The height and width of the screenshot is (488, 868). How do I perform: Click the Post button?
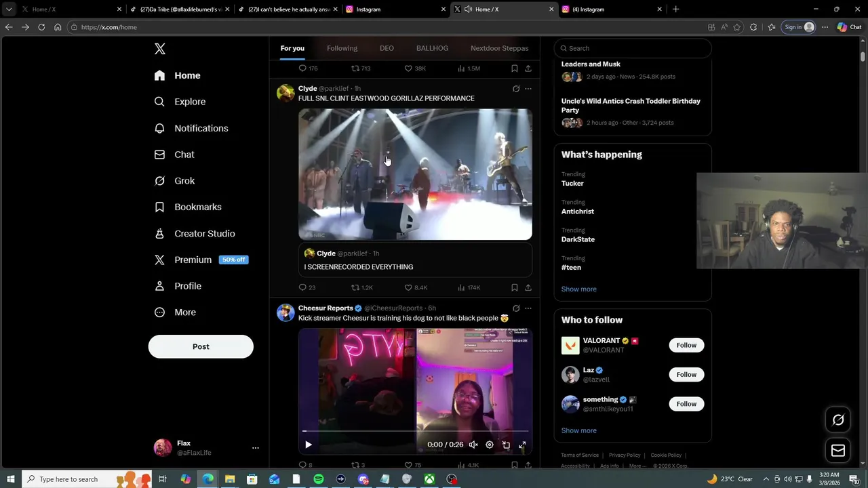201,346
